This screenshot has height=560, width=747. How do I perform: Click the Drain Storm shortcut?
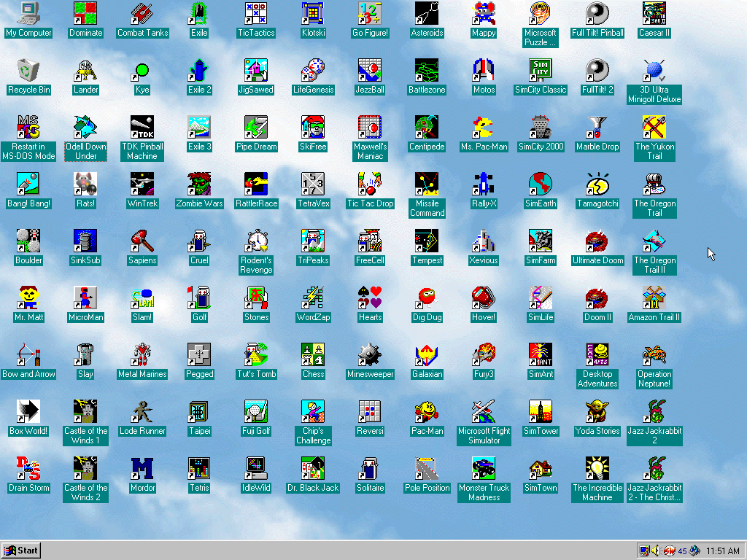point(28,467)
